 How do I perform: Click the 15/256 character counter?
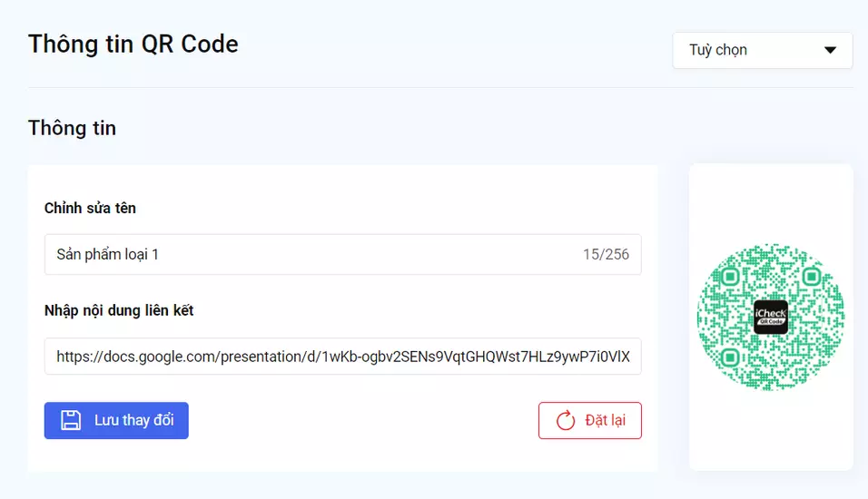pyautogui.click(x=606, y=254)
